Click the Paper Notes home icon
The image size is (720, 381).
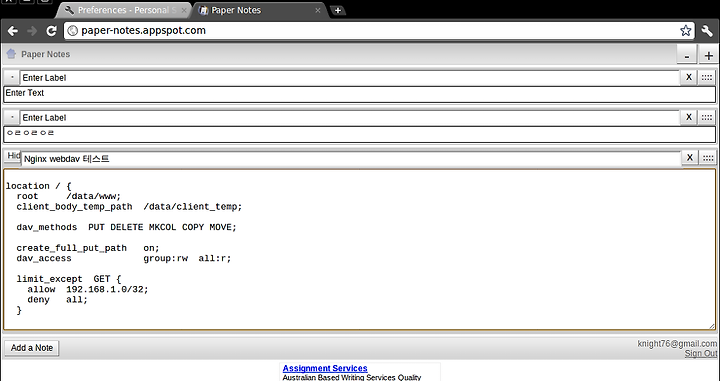tap(11, 54)
